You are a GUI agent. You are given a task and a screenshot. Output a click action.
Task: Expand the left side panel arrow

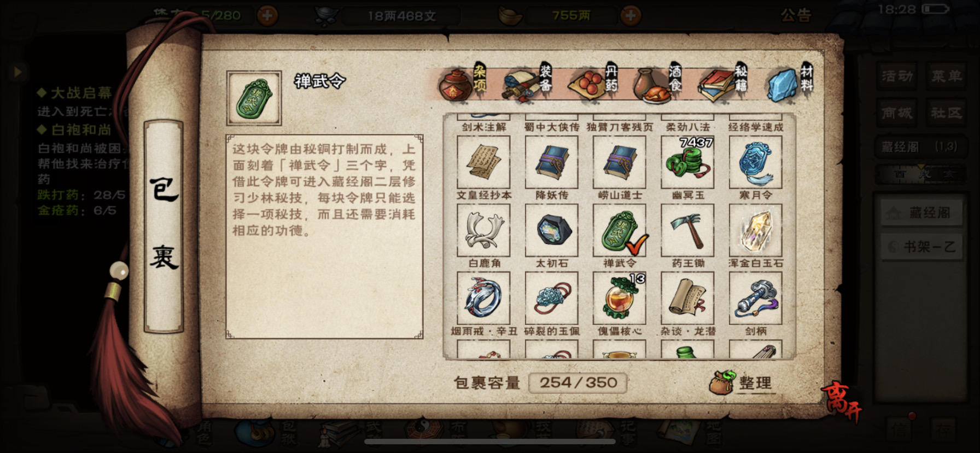[x=17, y=71]
